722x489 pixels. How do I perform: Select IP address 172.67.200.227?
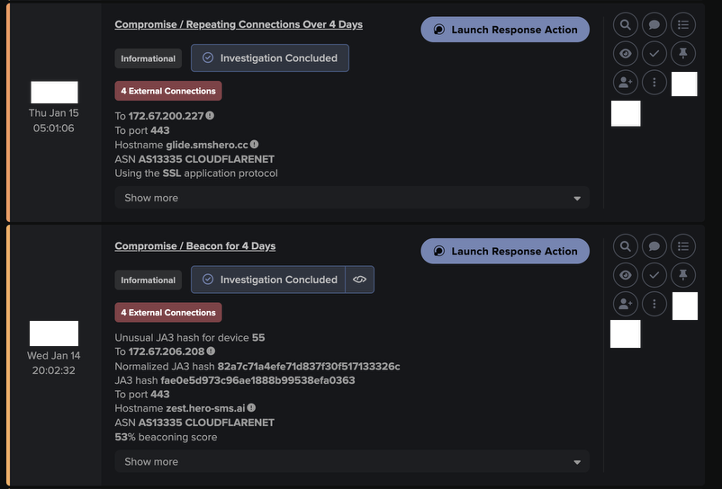[166, 116]
